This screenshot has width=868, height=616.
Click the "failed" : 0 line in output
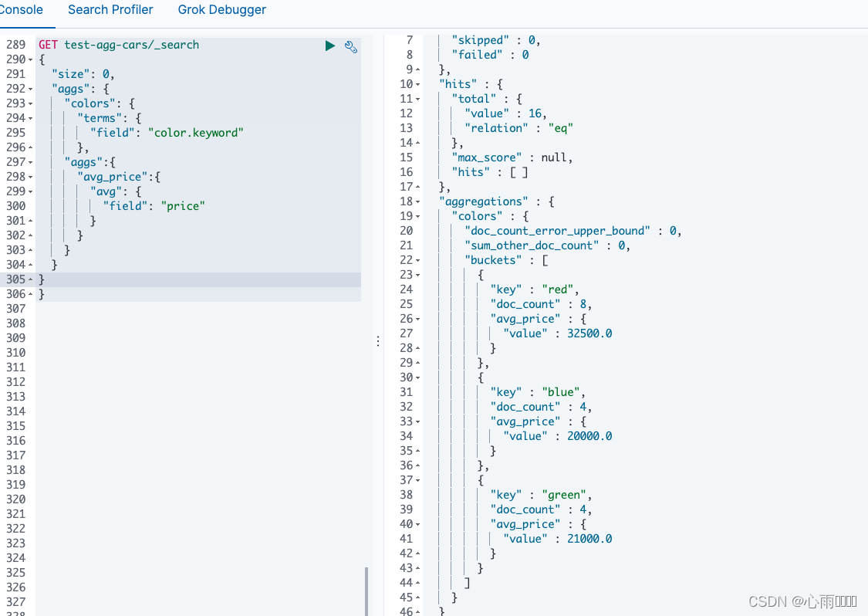(490, 55)
